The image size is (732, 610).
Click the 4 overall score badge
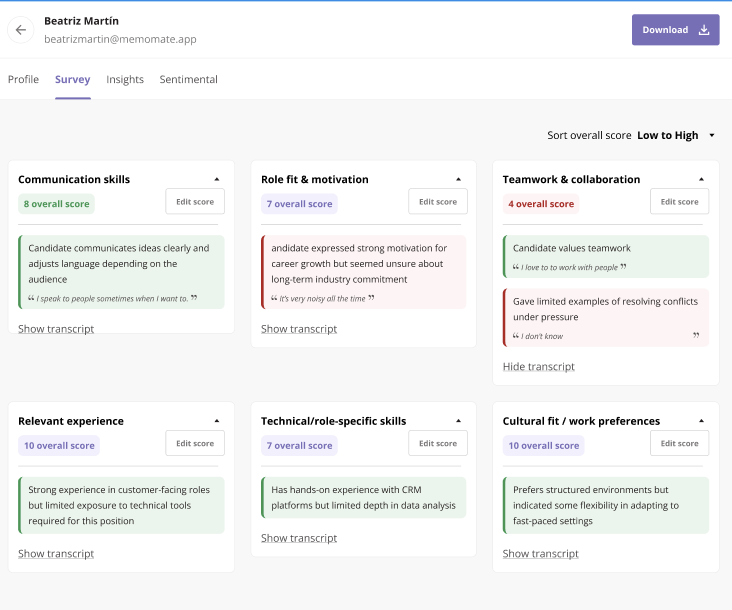pyautogui.click(x=540, y=204)
